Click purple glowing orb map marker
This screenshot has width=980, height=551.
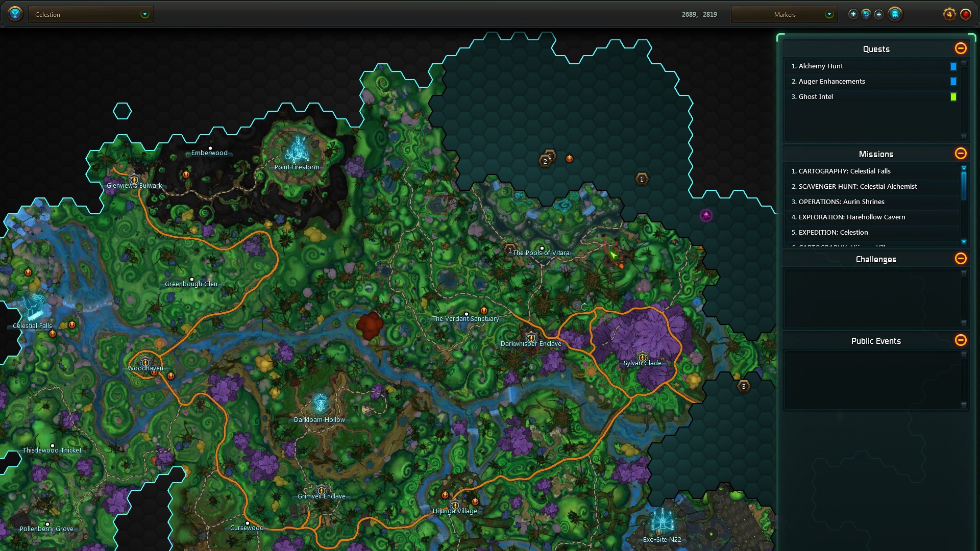706,215
